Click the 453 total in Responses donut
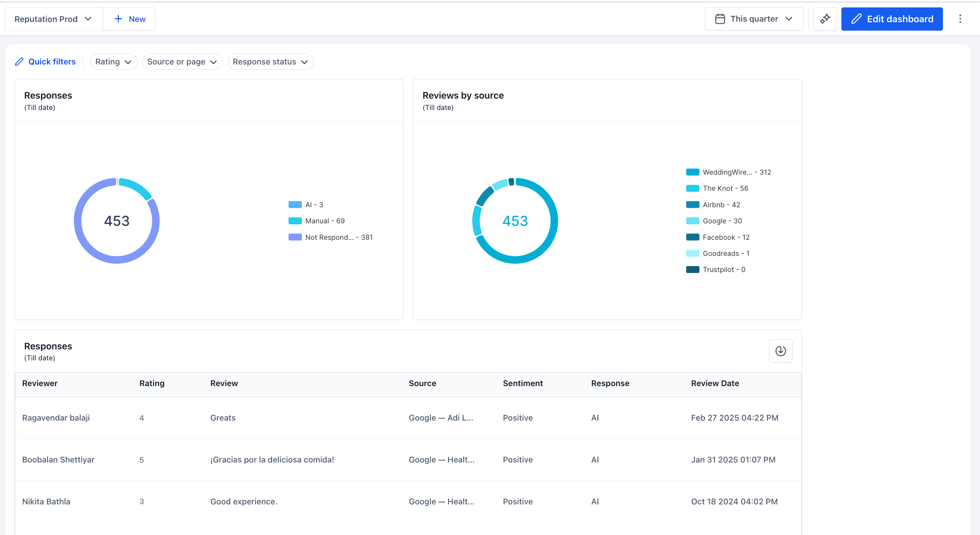Image resolution: width=980 pixels, height=535 pixels. 116,221
